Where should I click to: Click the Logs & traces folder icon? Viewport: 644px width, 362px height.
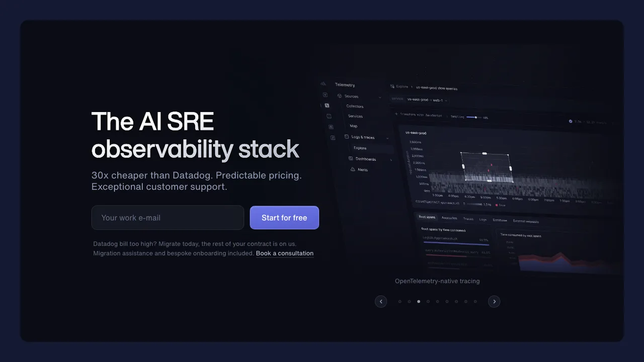point(347,137)
